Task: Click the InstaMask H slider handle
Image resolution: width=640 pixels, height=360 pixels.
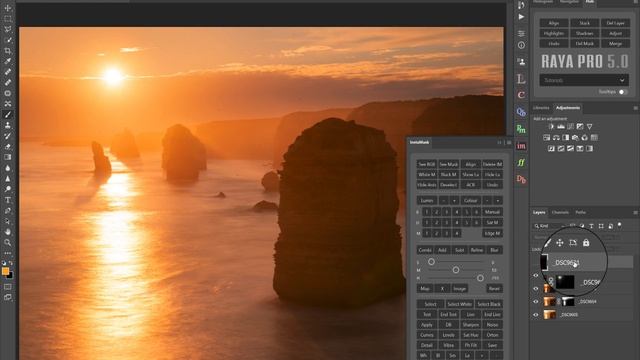Action: pyautogui.click(x=480, y=278)
